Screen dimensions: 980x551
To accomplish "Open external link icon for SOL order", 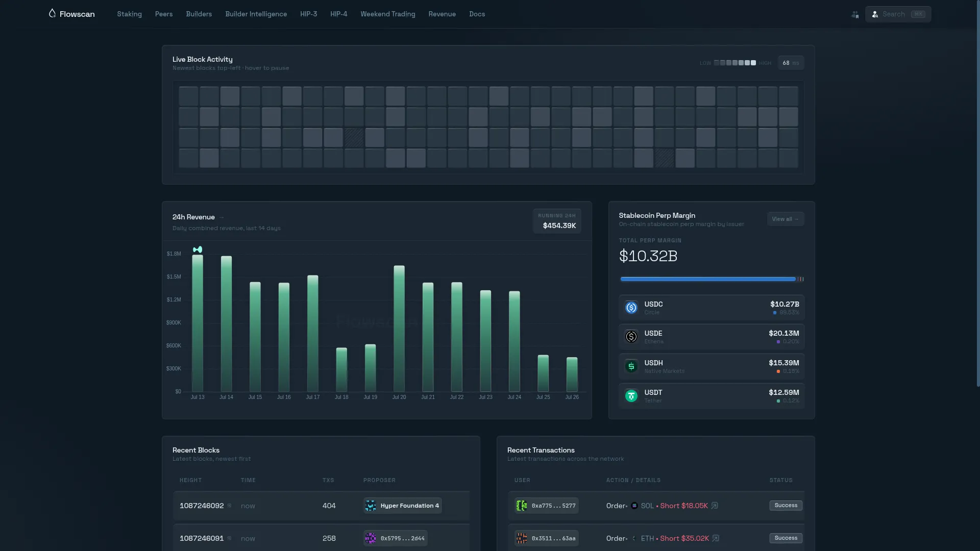I will click(x=715, y=506).
